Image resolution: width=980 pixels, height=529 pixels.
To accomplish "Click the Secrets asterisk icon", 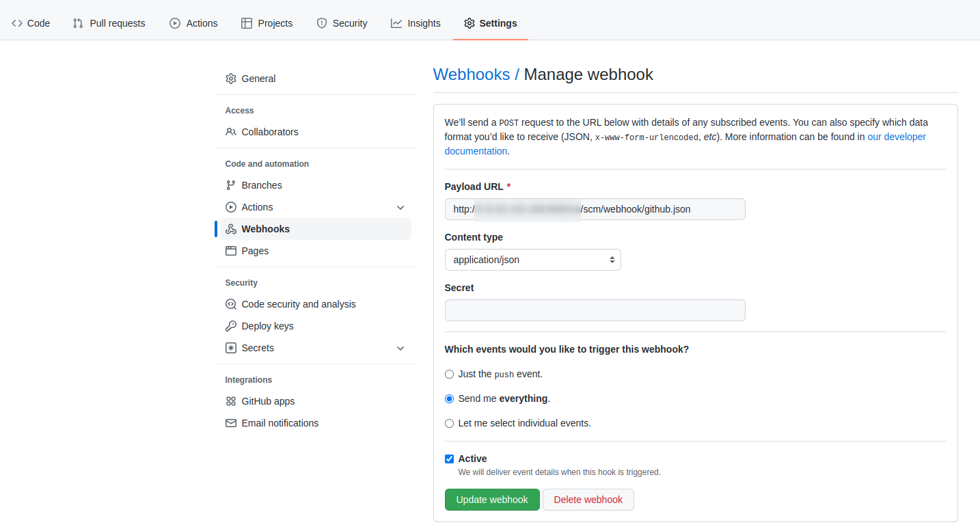I will point(231,348).
